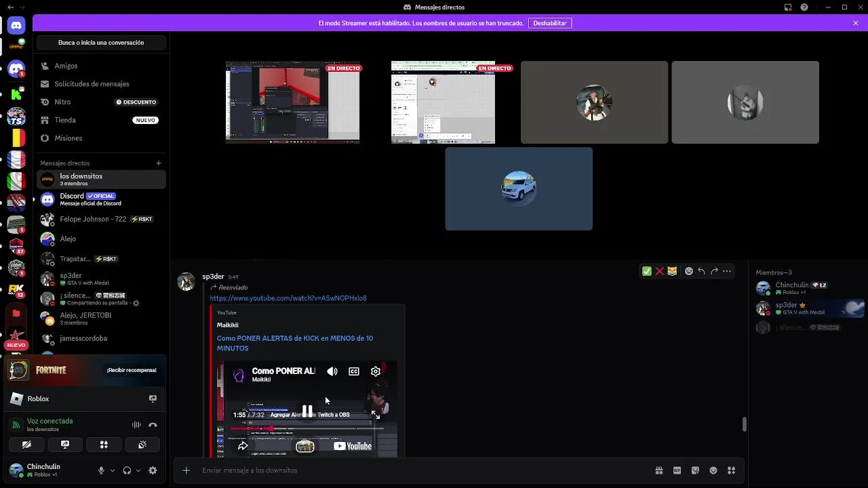Open Discord help question mark icon
Viewport: 868px width, 488px height.
pyautogui.click(x=804, y=7)
